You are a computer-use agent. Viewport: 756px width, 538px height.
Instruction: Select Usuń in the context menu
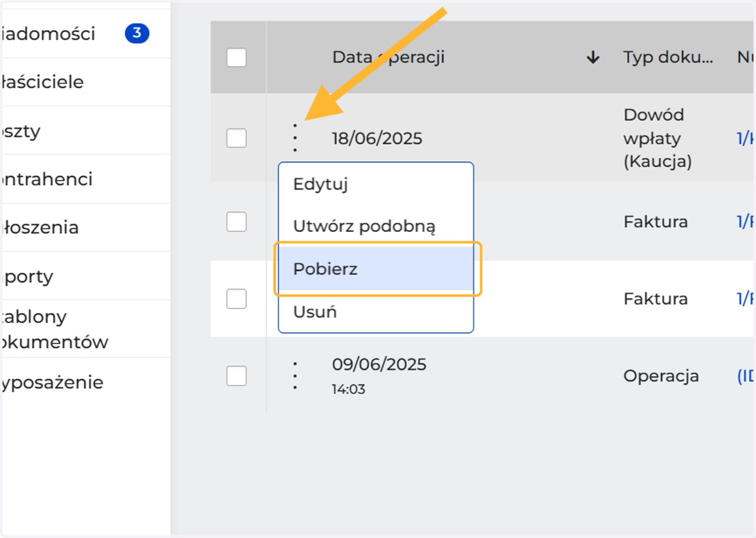click(x=376, y=311)
